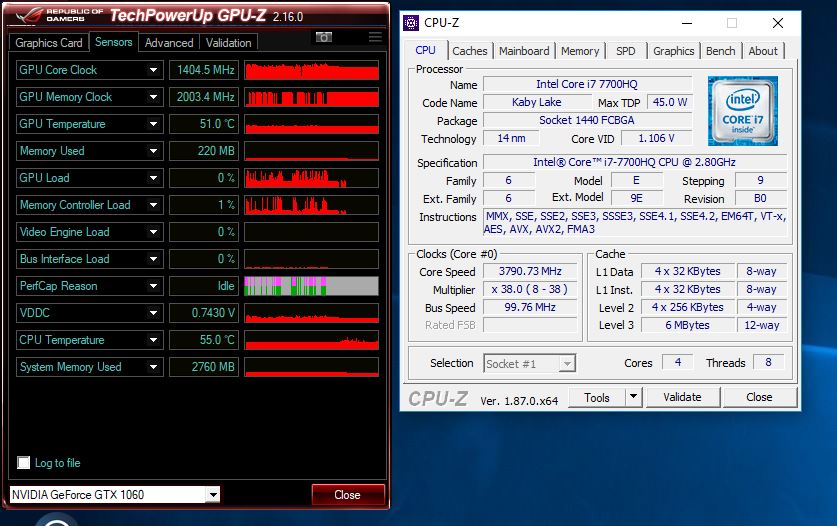Switch to the Caches tab in CPU-Z
The width and height of the screenshot is (837, 526).
[x=470, y=51]
